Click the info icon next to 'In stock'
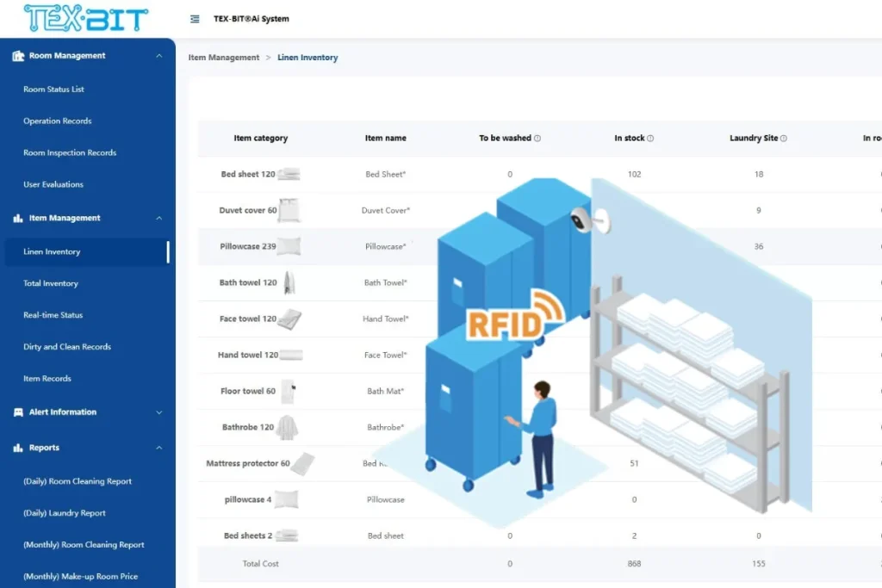Screen dimensions: 882x588 (650, 138)
